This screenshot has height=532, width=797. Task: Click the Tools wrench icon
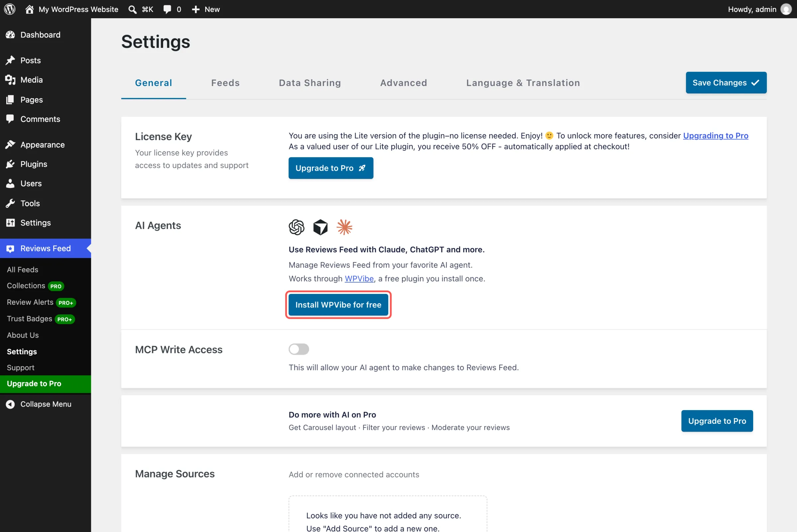10,203
